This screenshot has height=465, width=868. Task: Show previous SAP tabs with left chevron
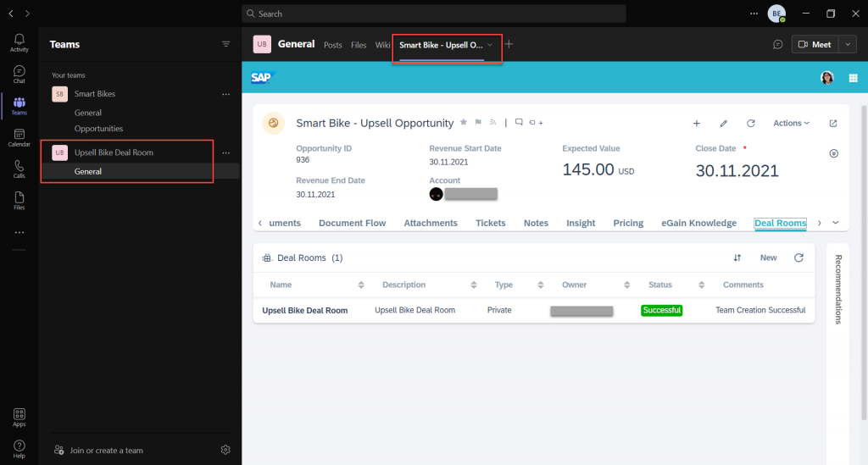click(x=260, y=223)
